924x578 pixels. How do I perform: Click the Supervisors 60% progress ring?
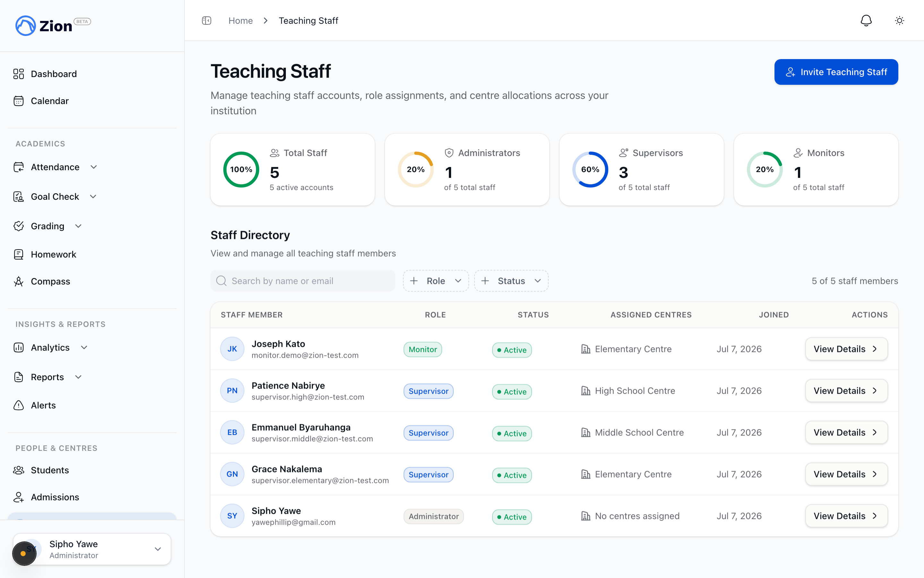pos(590,169)
